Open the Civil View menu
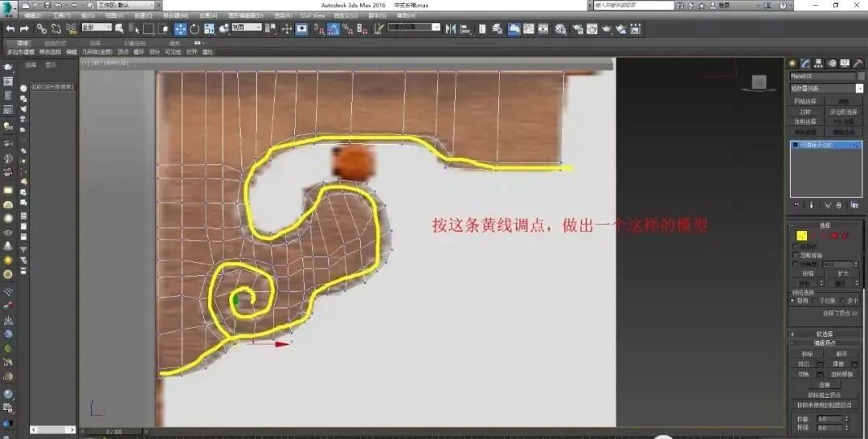868x439 pixels. tap(313, 16)
